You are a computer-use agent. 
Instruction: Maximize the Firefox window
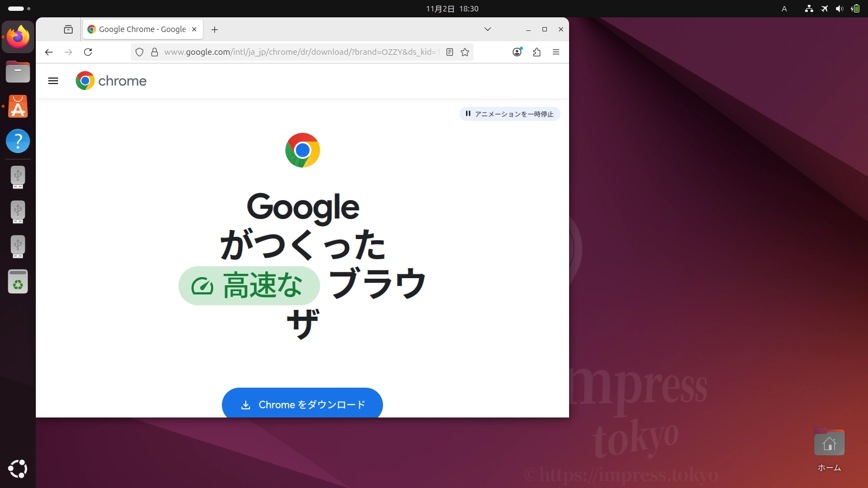(545, 29)
